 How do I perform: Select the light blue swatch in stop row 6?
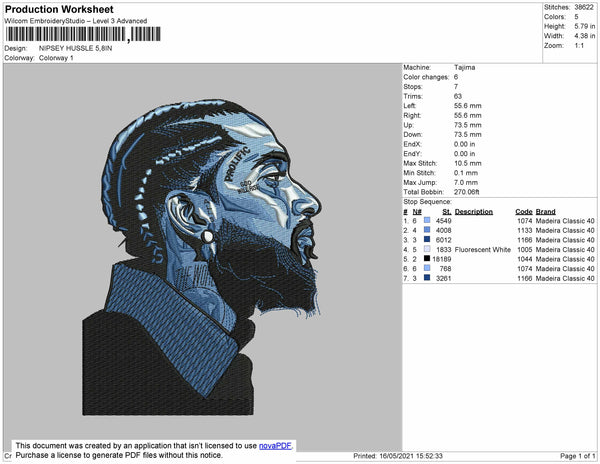click(427, 268)
